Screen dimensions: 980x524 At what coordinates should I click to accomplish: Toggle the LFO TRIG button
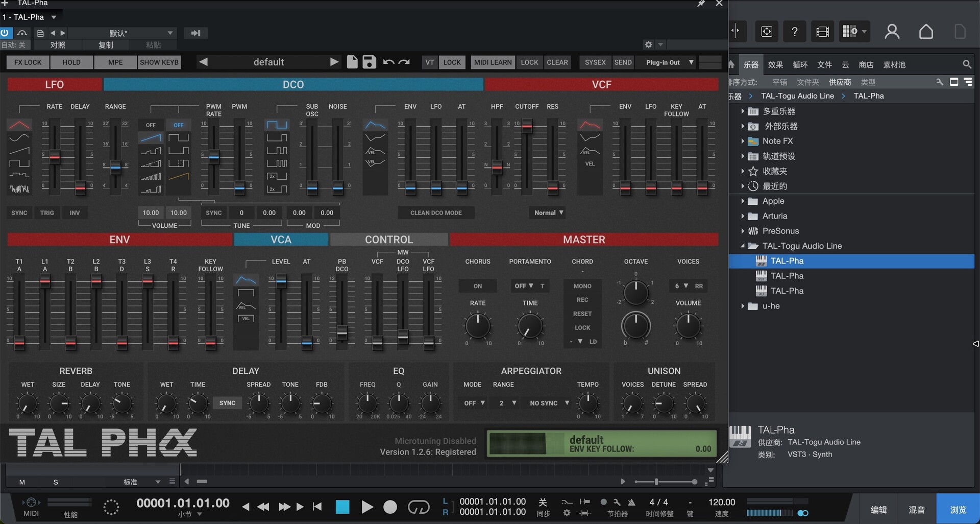click(47, 213)
